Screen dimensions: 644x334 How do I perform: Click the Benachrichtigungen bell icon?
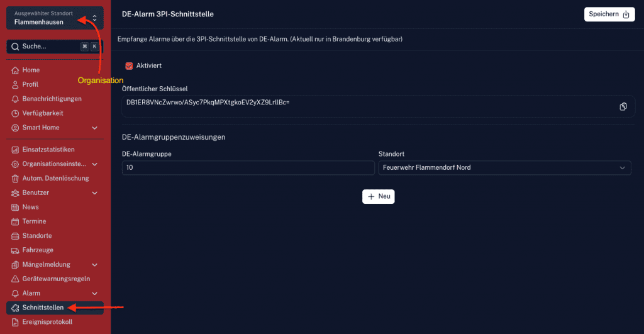(16, 99)
